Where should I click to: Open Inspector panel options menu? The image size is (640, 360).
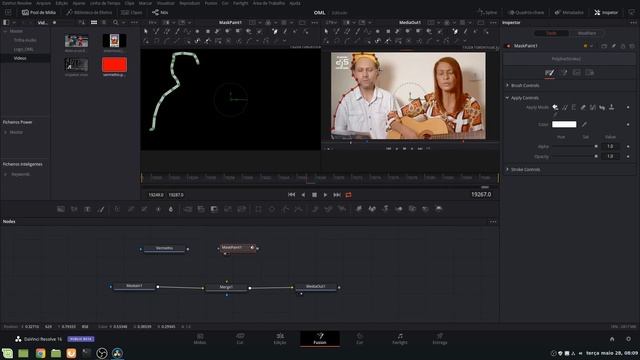point(632,22)
